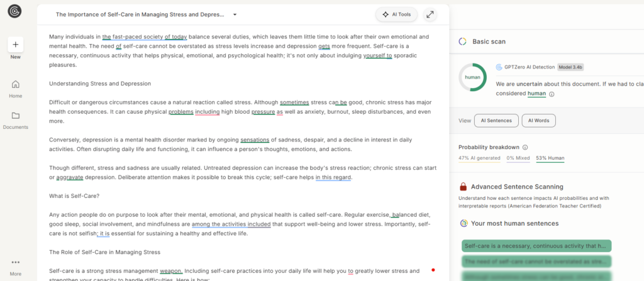Image resolution: width=644 pixels, height=281 pixels.
Task: Click underlined word 'weapon.'
Action: tap(171, 271)
